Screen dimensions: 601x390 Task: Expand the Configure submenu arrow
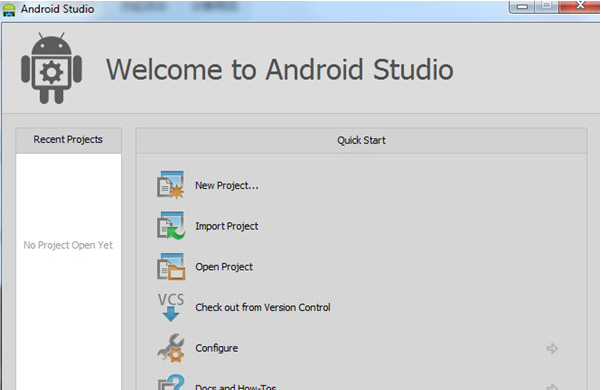pos(552,348)
